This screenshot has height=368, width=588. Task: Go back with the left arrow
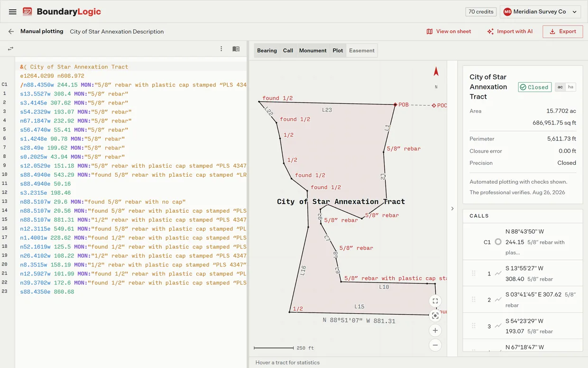pos(11,31)
